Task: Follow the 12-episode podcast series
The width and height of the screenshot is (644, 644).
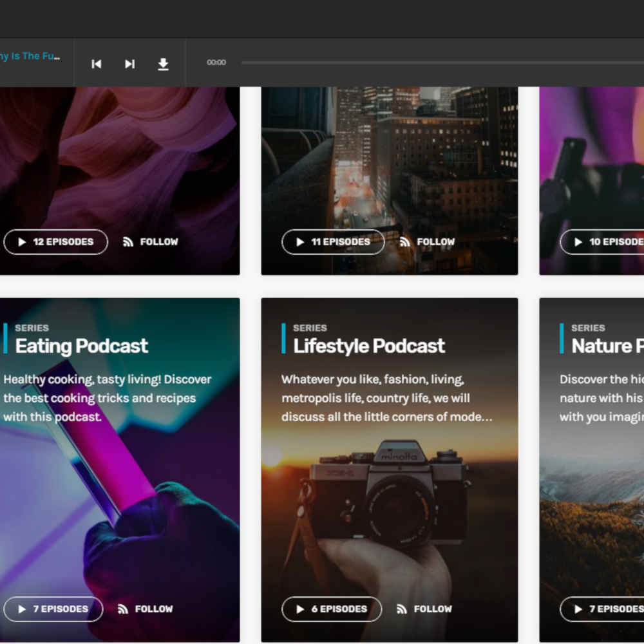Action: (x=151, y=242)
